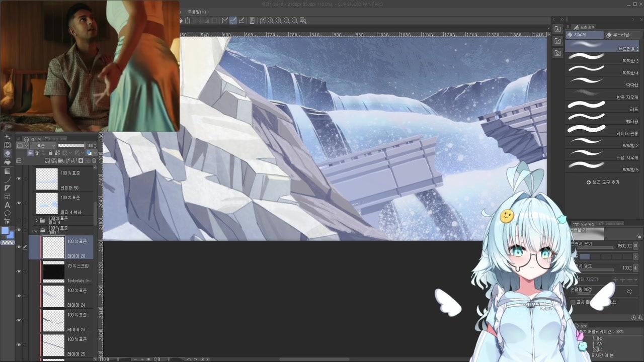Screen dimensions: 644x362
Task: Hide layer 레이어 23
Action: point(19,321)
